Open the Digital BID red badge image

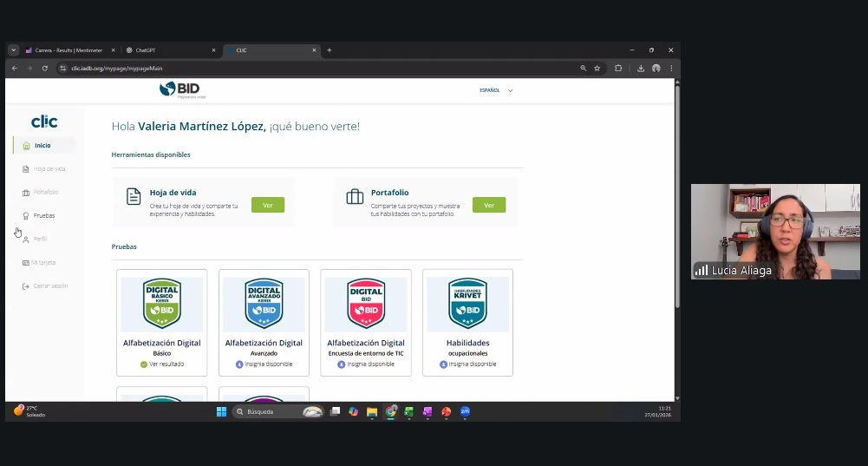coord(366,304)
